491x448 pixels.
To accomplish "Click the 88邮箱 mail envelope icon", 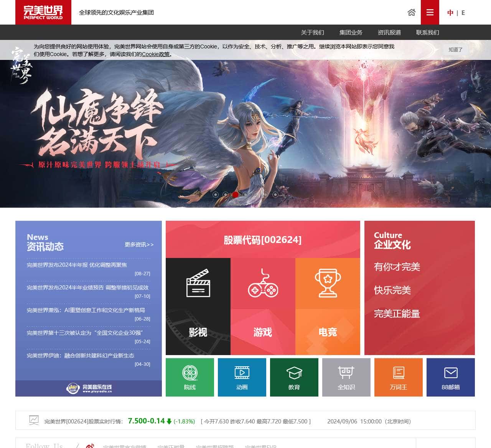I will pos(450,372).
